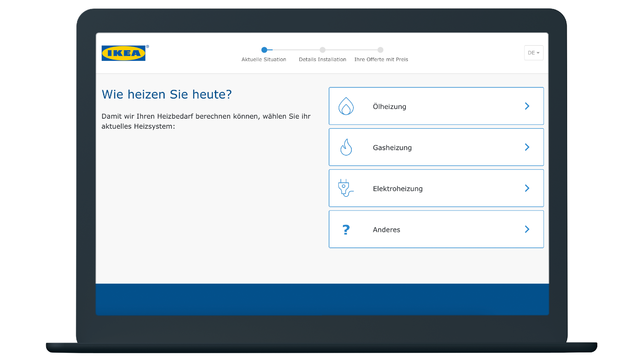
Task: Click the chevron arrow on Elektroheizung row
Action: [527, 188]
